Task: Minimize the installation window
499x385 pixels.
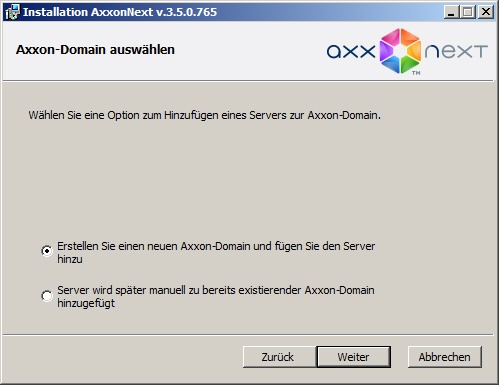Action: point(451,12)
